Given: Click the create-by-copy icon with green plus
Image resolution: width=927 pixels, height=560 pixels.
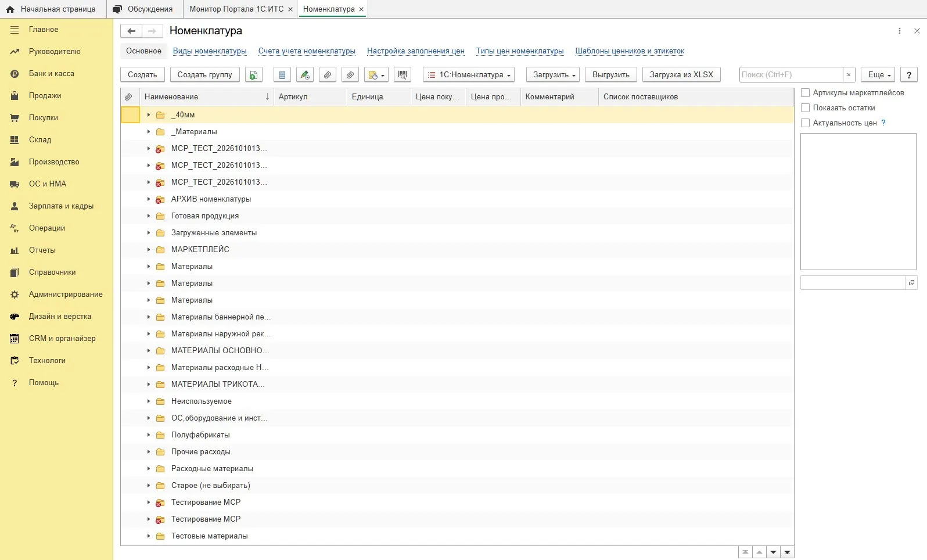Looking at the screenshot, I should (x=254, y=75).
